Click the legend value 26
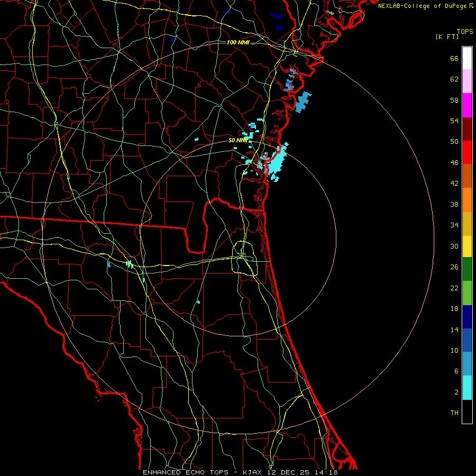This screenshot has height=476, width=476. click(x=454, y=267)
